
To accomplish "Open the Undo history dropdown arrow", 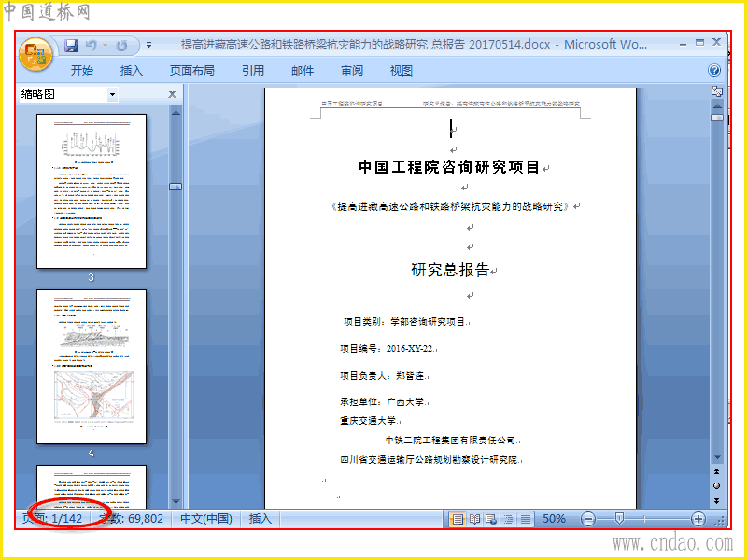I will click(x=105, y=45).
